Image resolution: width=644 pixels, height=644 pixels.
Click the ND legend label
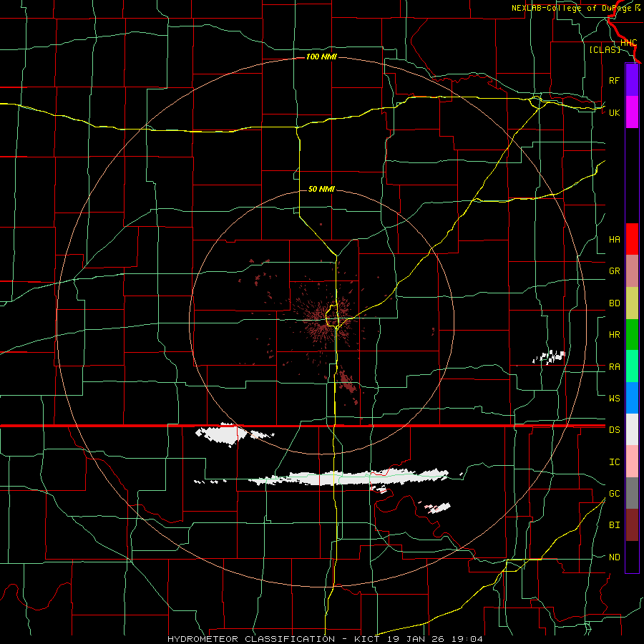pos(614,557)
